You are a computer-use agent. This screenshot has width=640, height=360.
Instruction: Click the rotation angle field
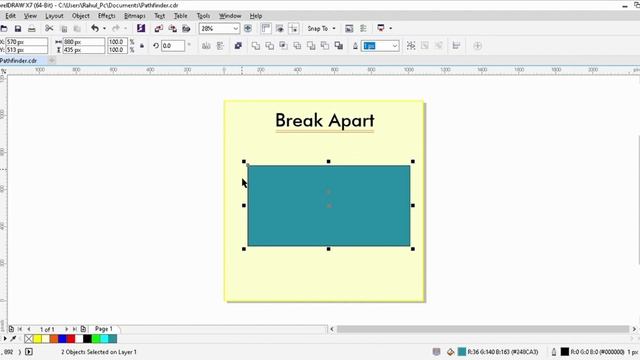173,46
